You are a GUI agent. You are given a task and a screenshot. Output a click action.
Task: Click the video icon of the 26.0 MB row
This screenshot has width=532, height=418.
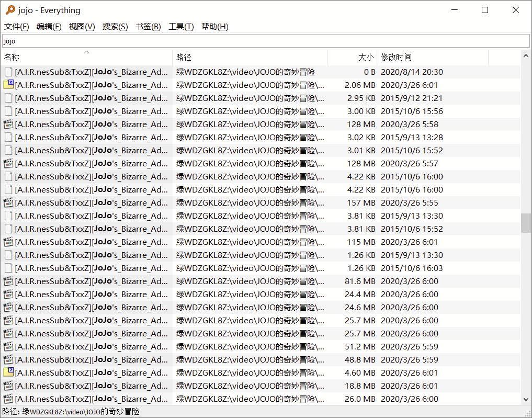click(x=8, y=399)
